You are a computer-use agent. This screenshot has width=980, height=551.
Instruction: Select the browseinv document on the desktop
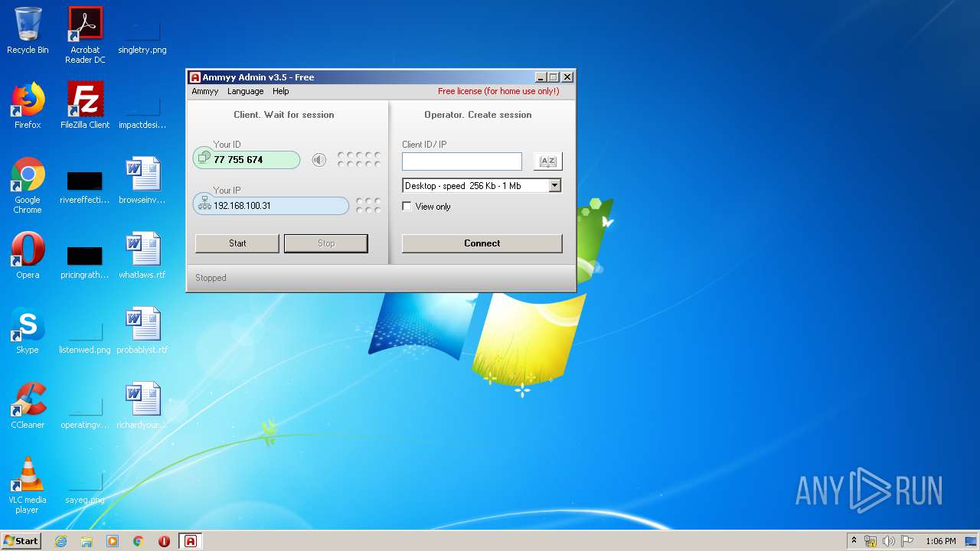point(142,181)
